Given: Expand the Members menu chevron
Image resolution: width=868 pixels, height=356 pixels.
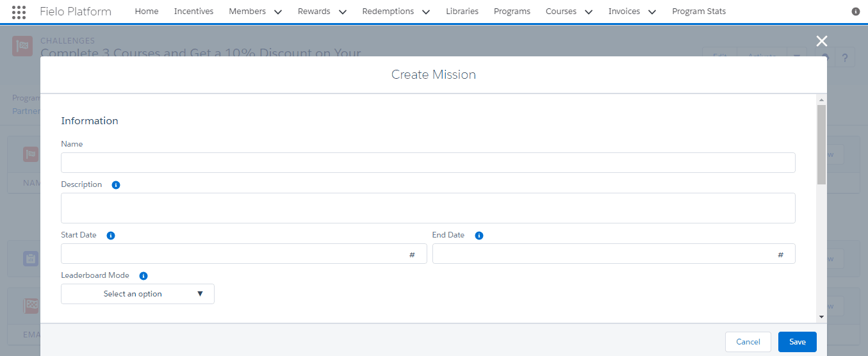Looking at the screenshot, I should tap(277, 12).
